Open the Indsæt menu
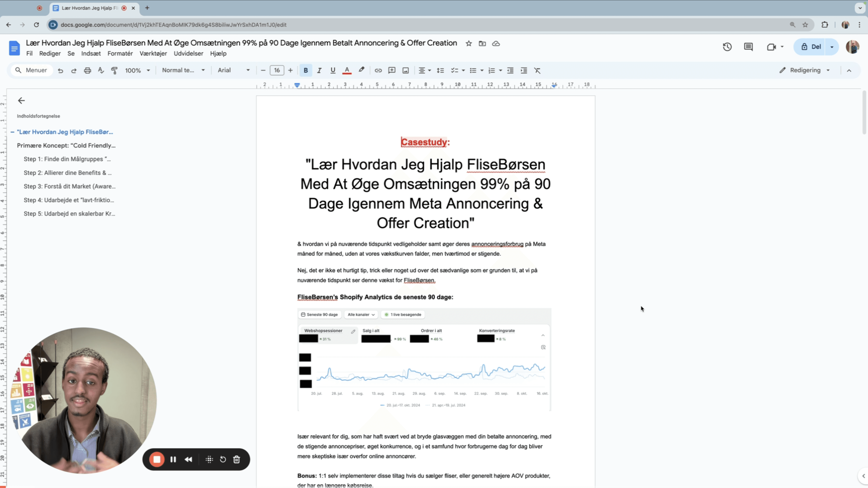Screen dimensions: 868x488 coord(91,54)
